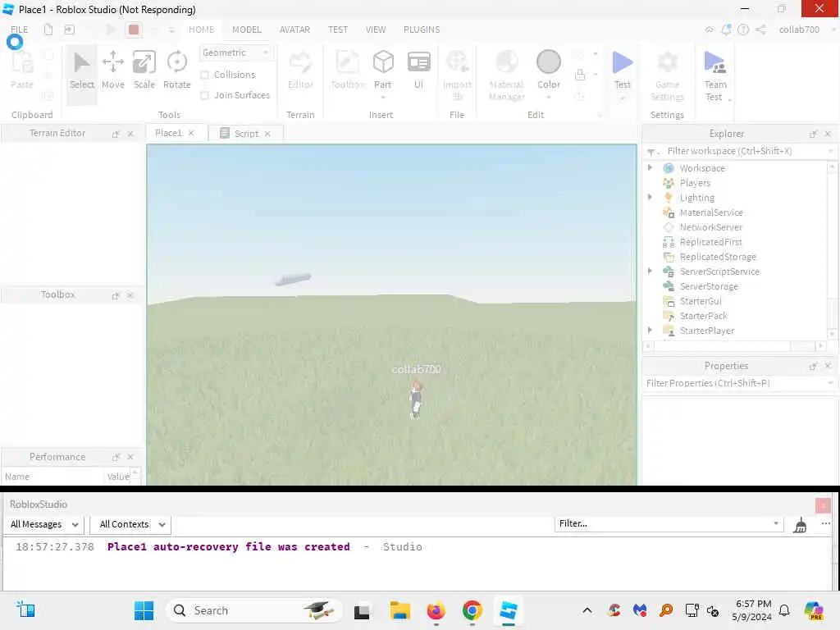Open the UI insert tool

[419, 71]
